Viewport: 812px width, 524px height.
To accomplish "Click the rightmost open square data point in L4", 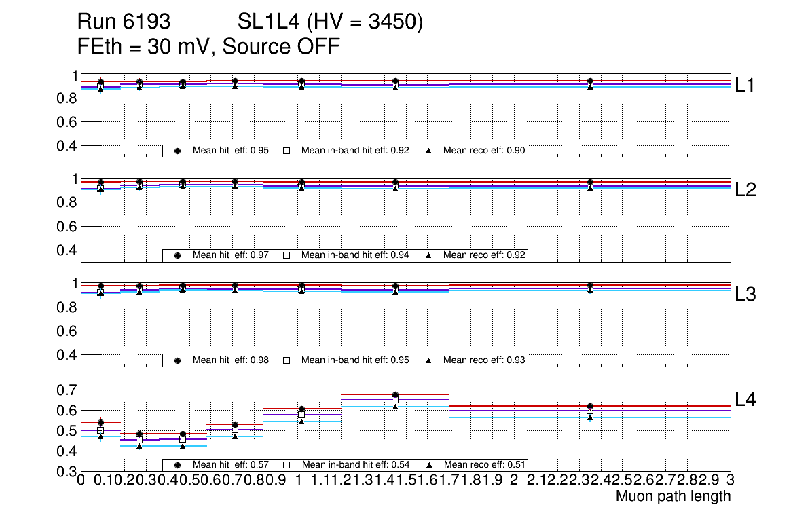I will point(590,411).
